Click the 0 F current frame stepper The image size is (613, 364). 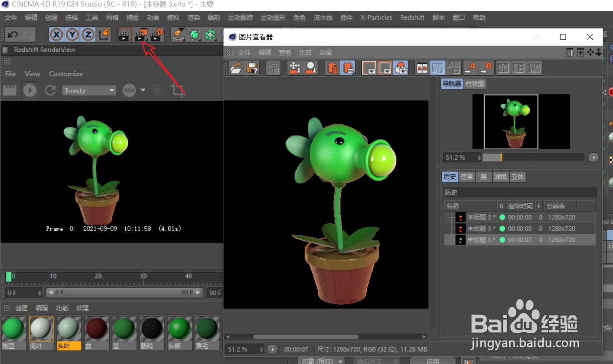click(39, 293)
